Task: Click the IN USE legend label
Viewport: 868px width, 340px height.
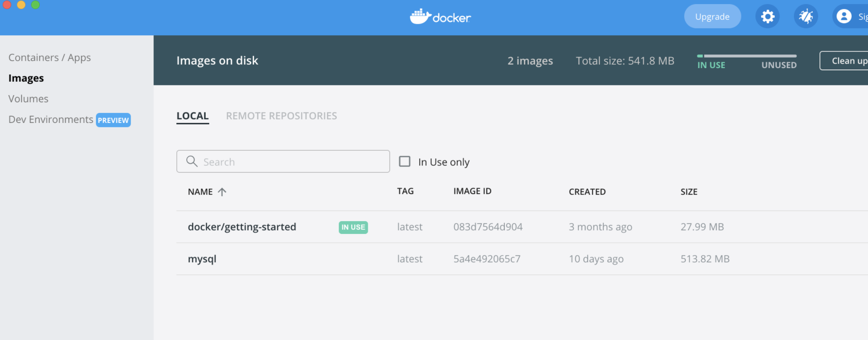Action: coord(711,65)
